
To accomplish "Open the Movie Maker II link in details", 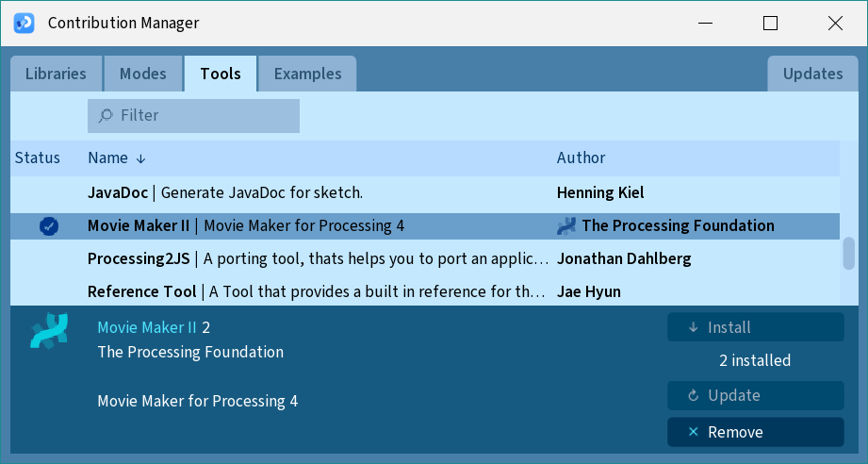I will (x=147, y=327).
